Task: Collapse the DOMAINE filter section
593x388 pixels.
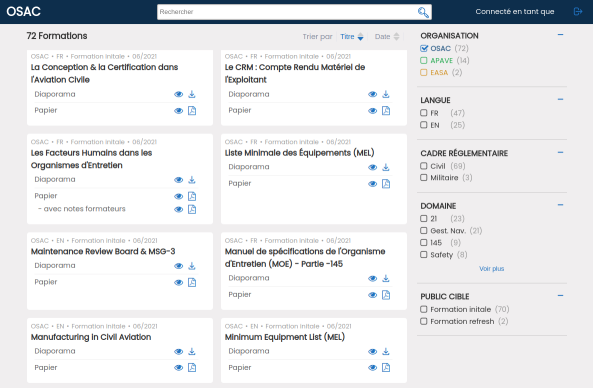Action: click(560, 205)
